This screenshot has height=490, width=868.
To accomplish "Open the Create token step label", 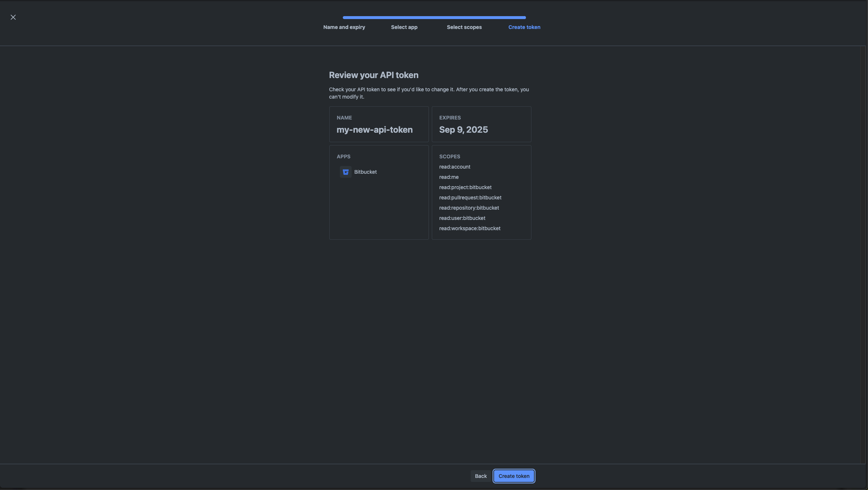I will [x=524, y=27].
